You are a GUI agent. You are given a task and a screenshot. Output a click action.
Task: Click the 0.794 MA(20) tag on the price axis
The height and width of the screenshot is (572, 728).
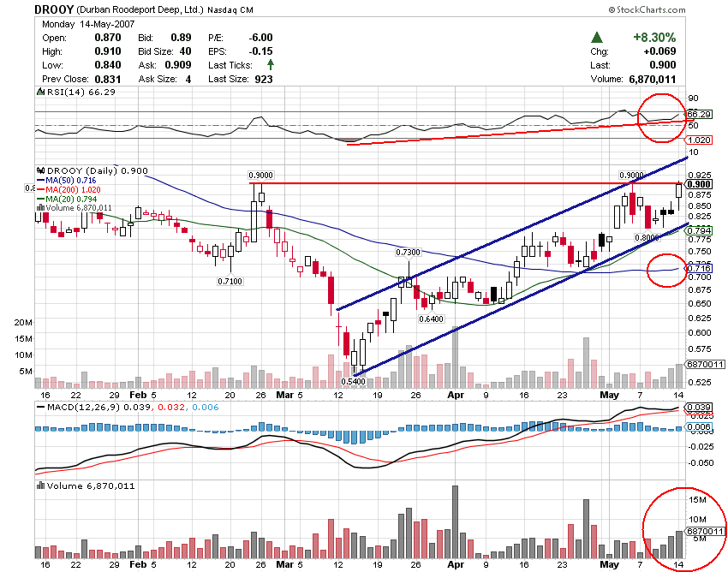[x=699, y=230]
